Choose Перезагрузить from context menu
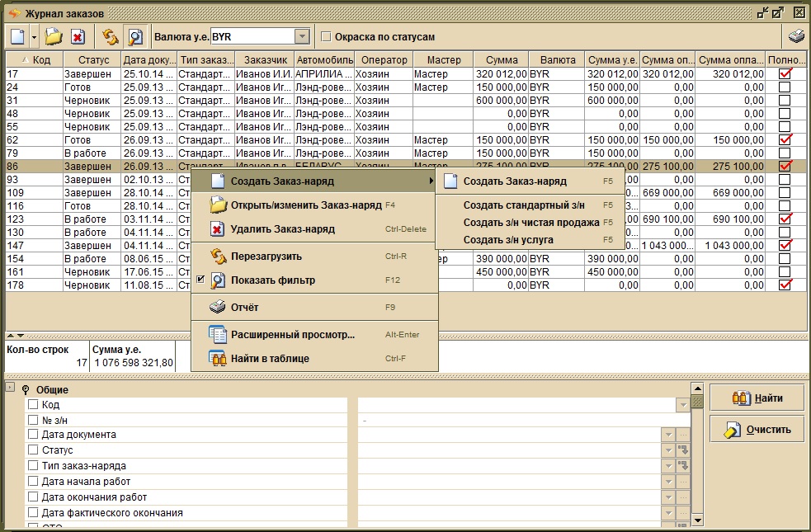Image resolution: width=811 pixels, height=532 pixels. (x=314, y=256)
